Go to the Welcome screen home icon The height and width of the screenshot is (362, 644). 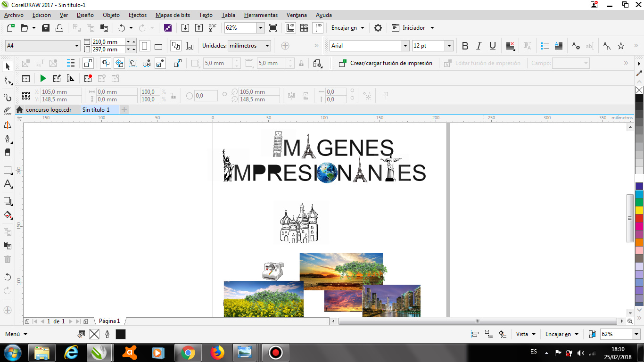click(19, 110)
